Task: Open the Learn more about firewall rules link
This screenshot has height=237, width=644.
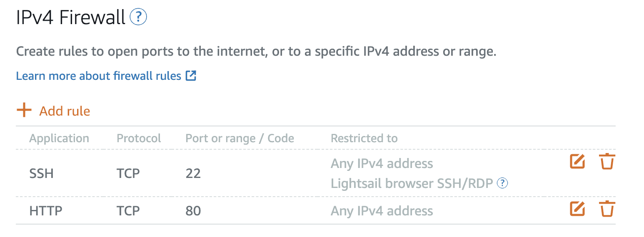Action: point(99,76)
